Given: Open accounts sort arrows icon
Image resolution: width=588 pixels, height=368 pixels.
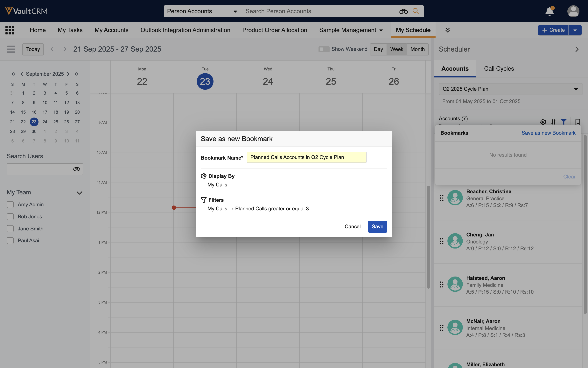Looking at the screenshot, I should (x=553, y=122).
